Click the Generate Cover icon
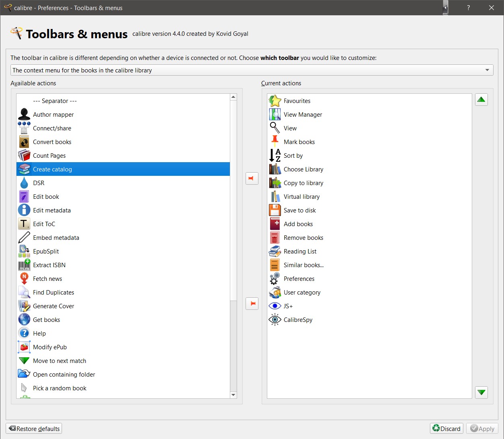Viewport: 504px width, 439px height. (x=24, y=306)
